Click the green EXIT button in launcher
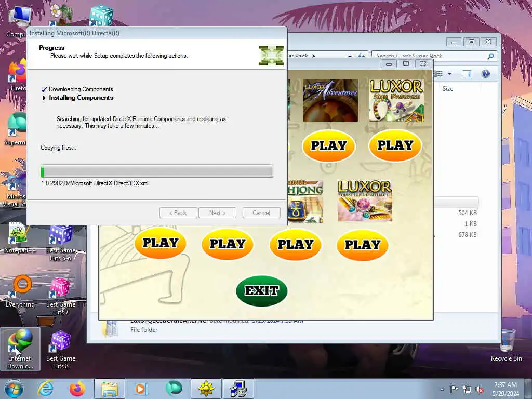Image resolution: width=532 pixels, height=399 pixels. tap(262, 291)
